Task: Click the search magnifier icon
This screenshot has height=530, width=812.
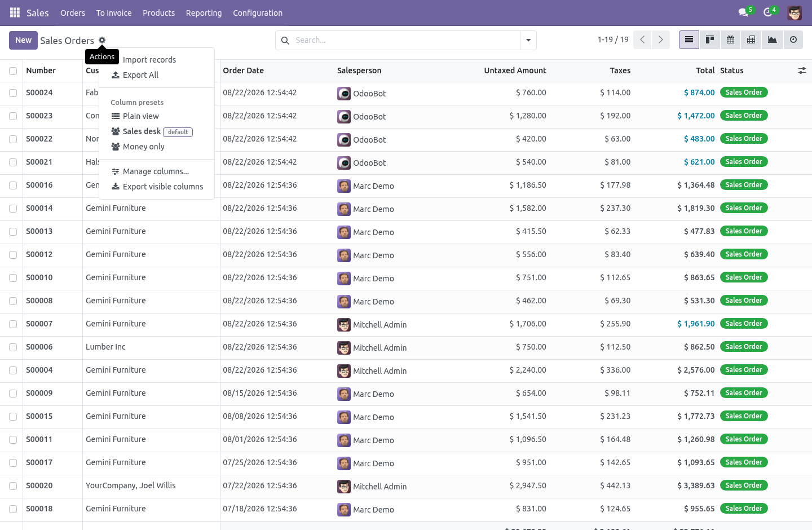Action: [285, 40]
